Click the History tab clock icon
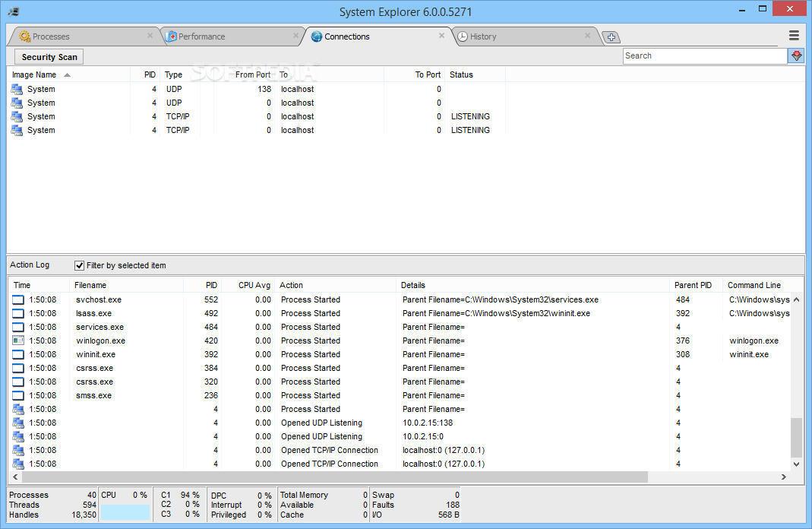 pyautogui.click(x=463, y=36)
